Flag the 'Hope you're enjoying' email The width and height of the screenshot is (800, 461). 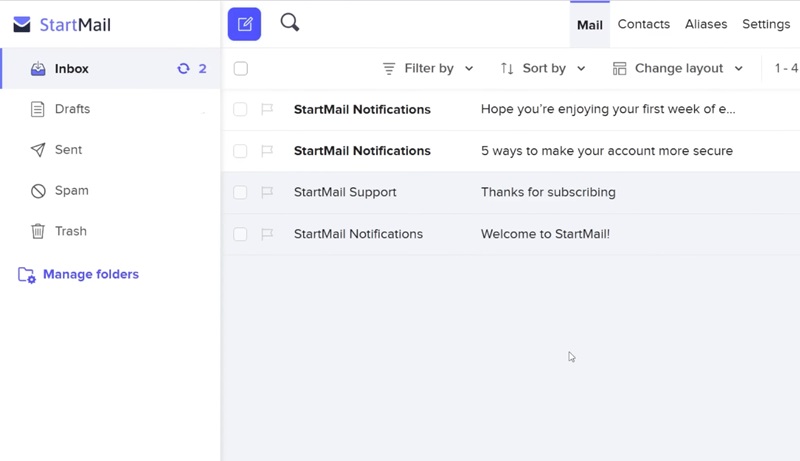267,109
